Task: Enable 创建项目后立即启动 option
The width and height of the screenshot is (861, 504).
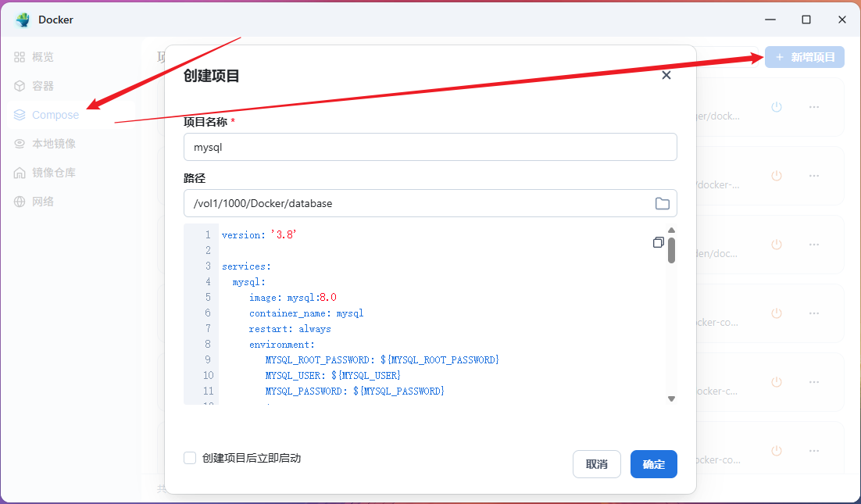Action: (x=190, y=459)
